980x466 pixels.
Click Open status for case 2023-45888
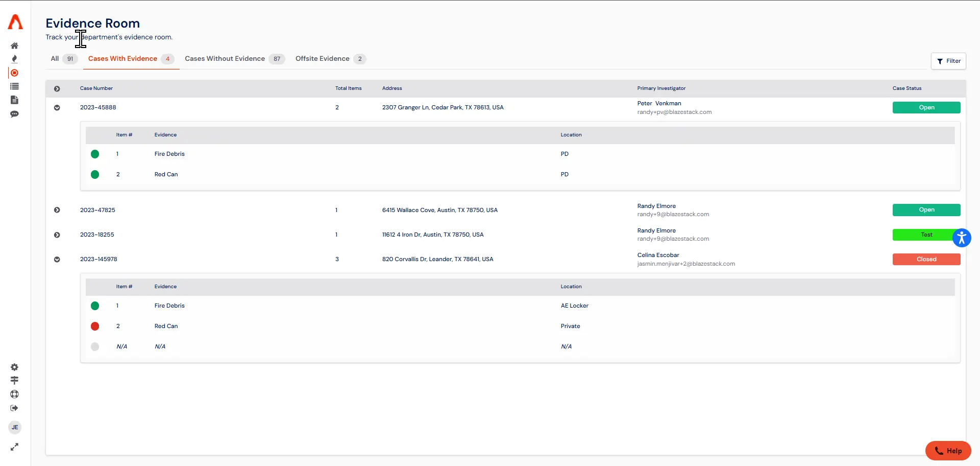926,107
